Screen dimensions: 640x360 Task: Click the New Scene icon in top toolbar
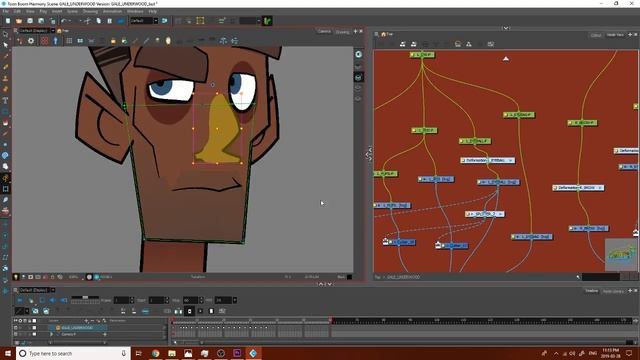(x=8, y=21)
